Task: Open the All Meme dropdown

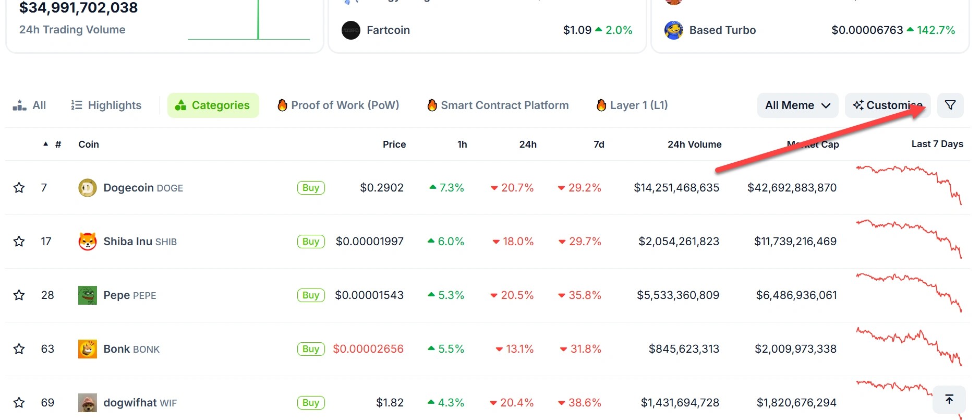Action: (x=797, y=105)
